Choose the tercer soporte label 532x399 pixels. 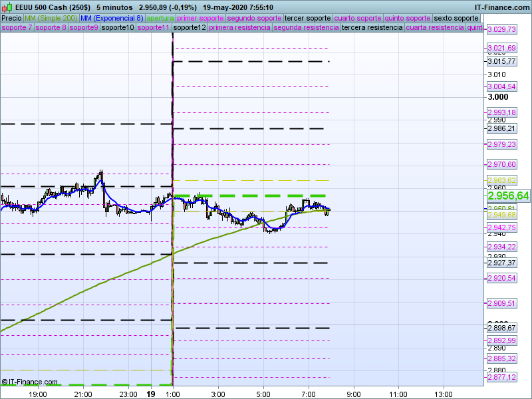tap(307, 18)
